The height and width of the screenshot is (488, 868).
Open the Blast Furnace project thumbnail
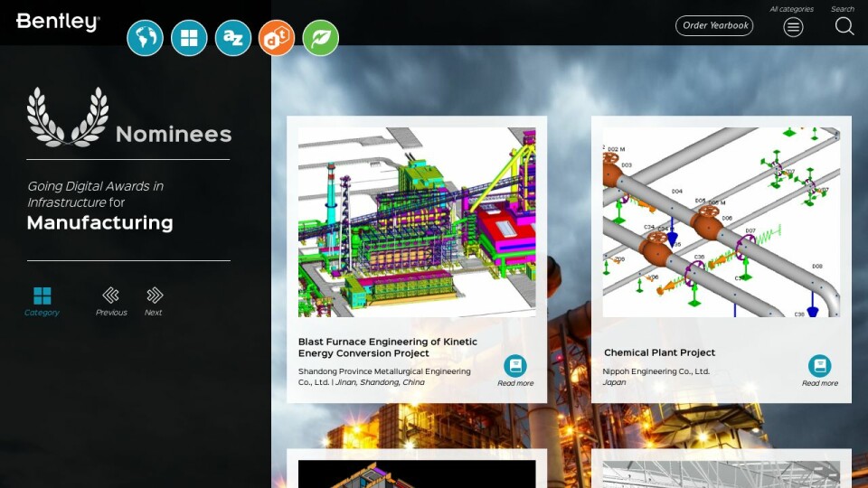(x=417, y=222)
